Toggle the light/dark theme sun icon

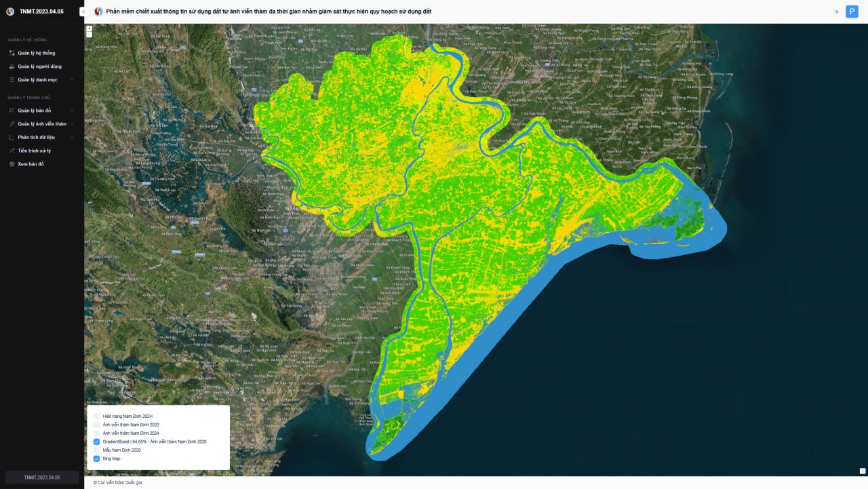coord(836,12)
